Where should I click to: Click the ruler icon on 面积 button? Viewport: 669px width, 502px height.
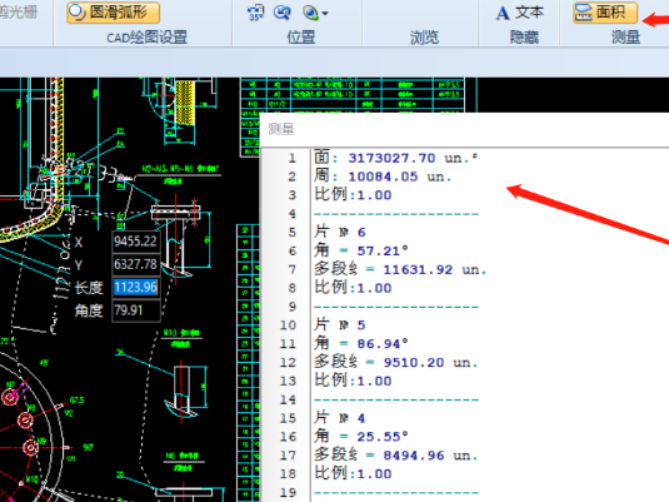tap(584, 13)
